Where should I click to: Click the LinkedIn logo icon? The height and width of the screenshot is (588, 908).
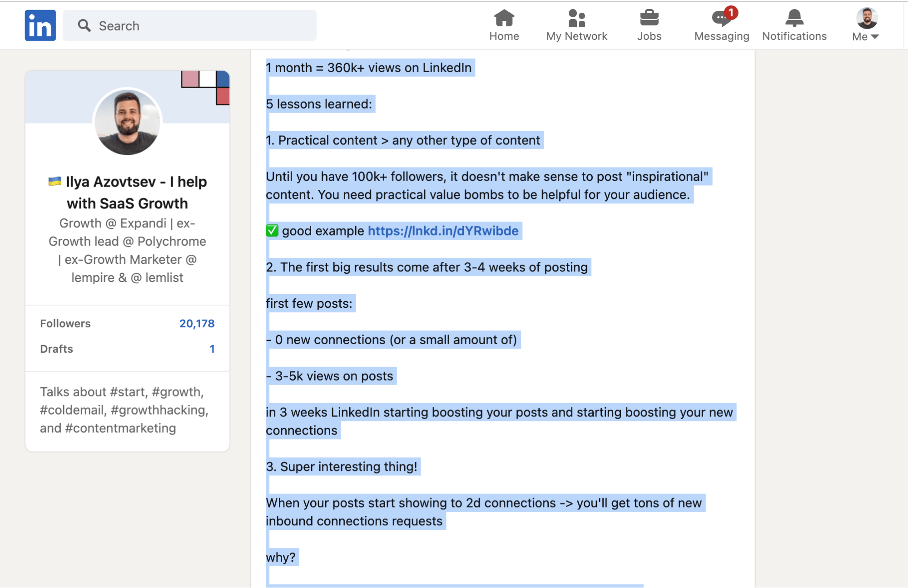(40, 25)
